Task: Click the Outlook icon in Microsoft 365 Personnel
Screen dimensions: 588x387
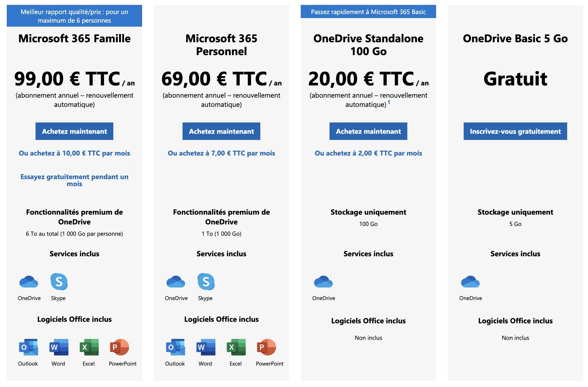Action: 175,347
